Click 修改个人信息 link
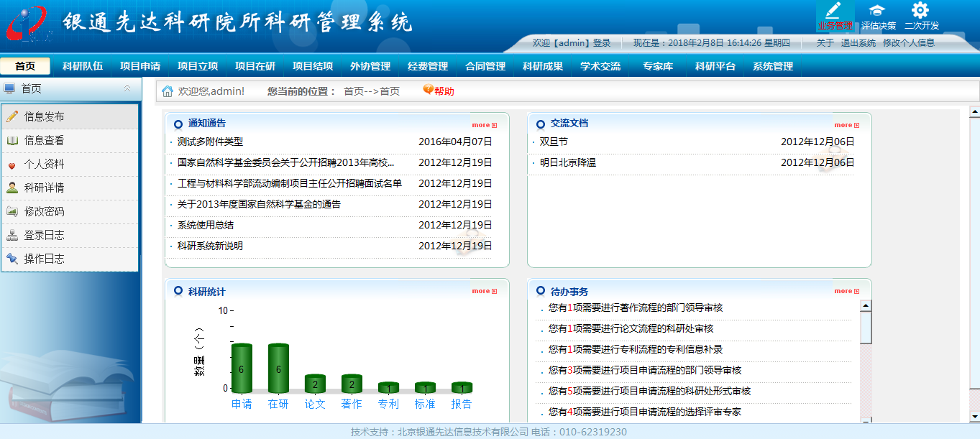 (x=909, y=43)
